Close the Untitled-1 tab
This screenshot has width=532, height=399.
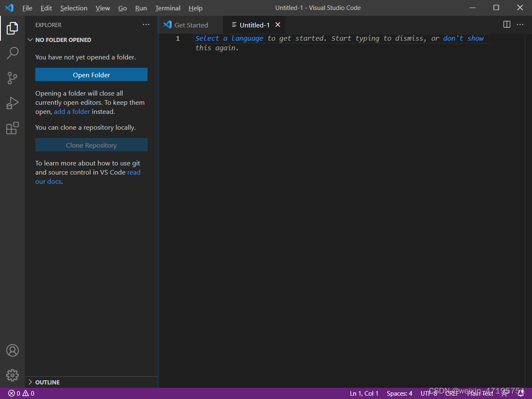(278, 25)
